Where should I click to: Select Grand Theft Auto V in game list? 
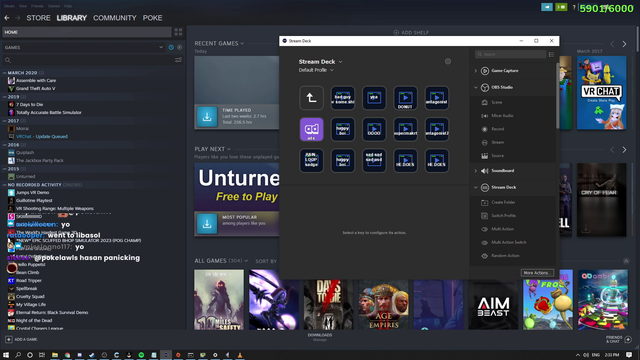[x=36, y=89]
